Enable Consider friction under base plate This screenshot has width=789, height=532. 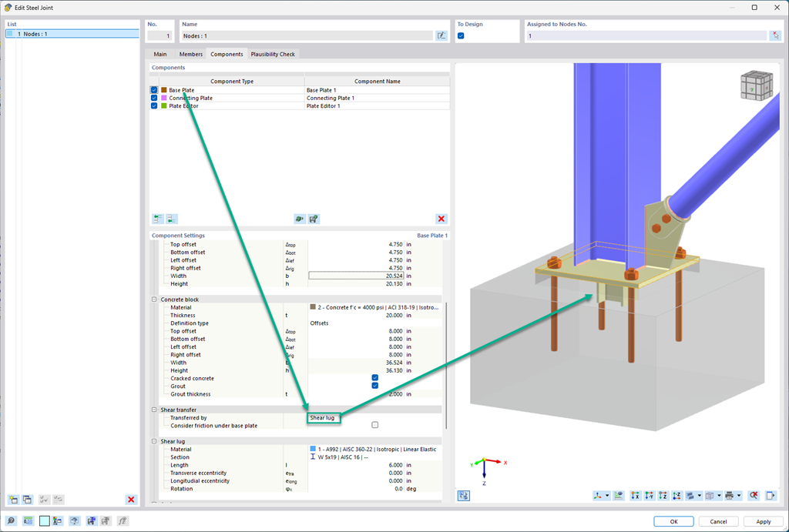click(375, 425)
